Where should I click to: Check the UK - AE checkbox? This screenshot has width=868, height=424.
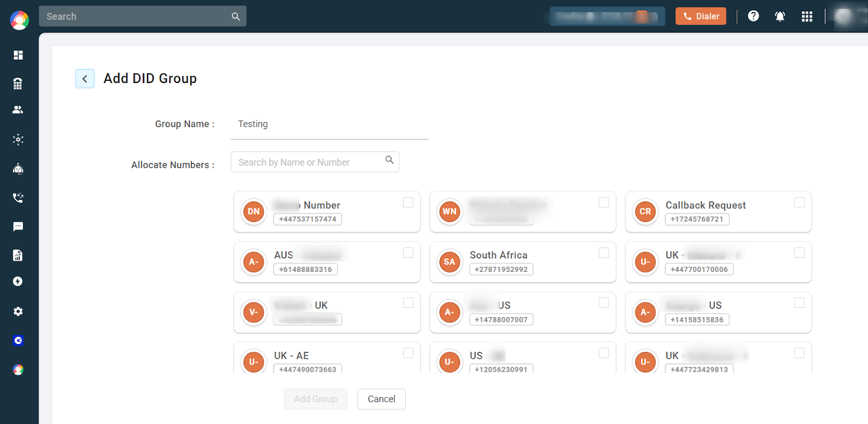[x=409, y=353]
